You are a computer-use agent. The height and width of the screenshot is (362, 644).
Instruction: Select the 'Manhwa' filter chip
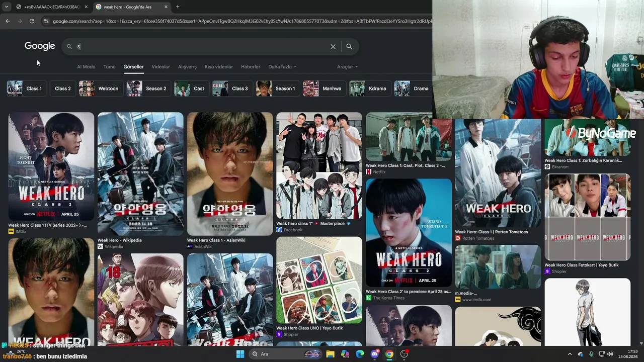[x=324, y=88]
